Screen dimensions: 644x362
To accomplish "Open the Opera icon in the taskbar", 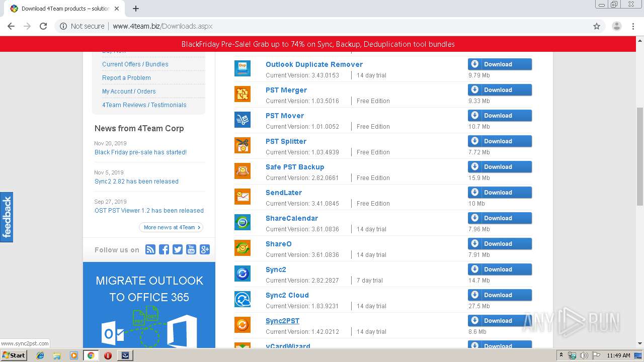I will pyautogui.click(x=108, y=355).
